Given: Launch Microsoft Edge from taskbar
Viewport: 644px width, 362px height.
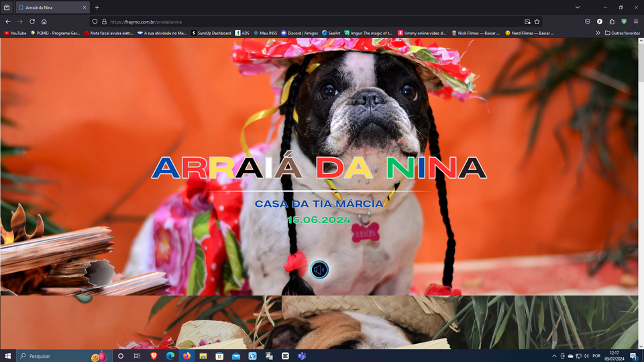Looking at the screenshot, I should (170, 356).
